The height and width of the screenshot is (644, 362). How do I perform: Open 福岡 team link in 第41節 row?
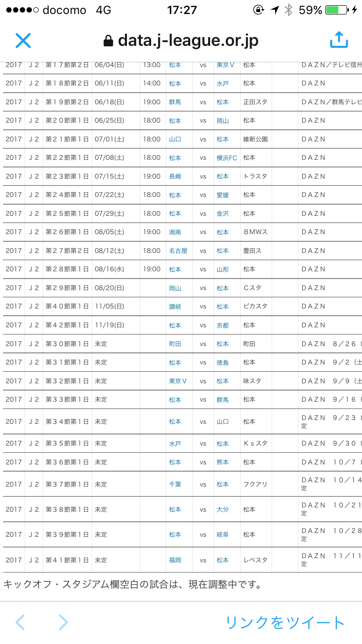175,560
